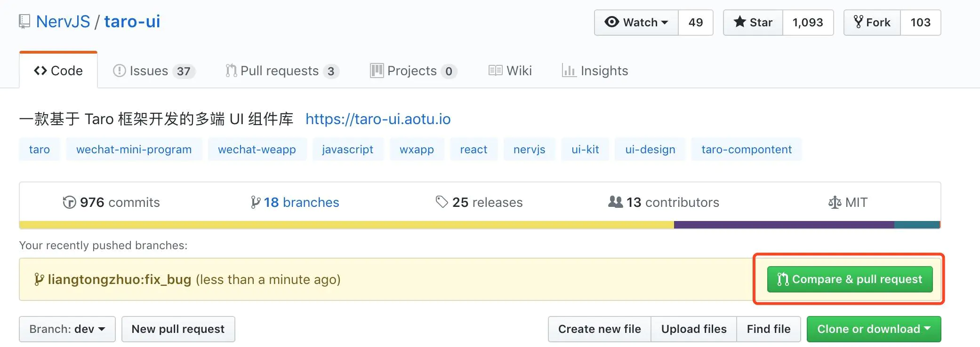Click the contributors people icon
This screenshot has width=980, height=347.
point(615,202)
